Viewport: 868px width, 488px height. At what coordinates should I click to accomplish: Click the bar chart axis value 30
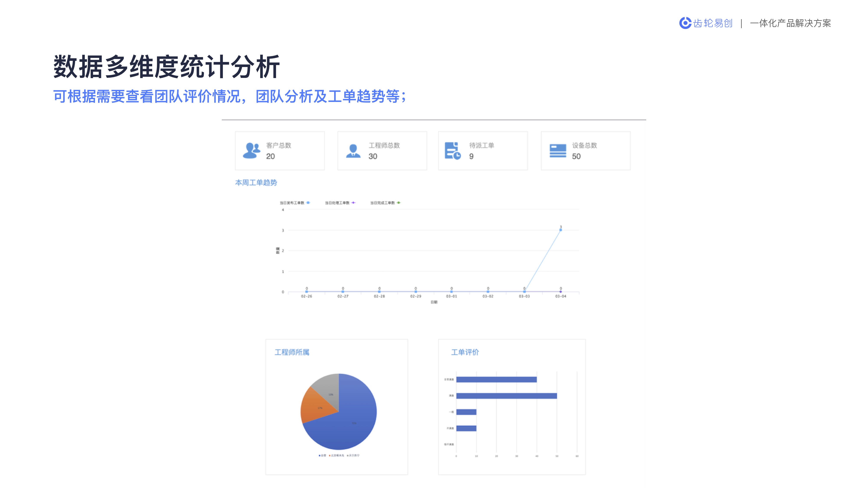click(x=516, y=456)
